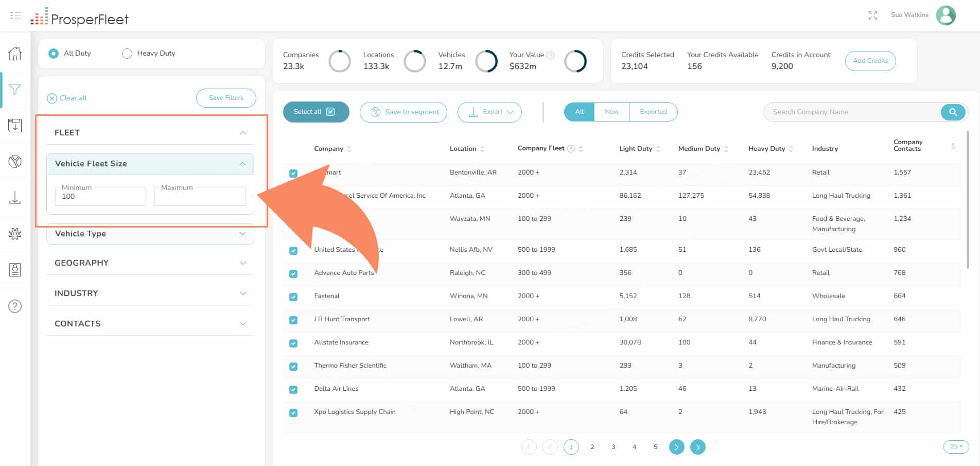Click the Save Filters button
The width and height of the screenshot is (980, 466).
point(226,98)
